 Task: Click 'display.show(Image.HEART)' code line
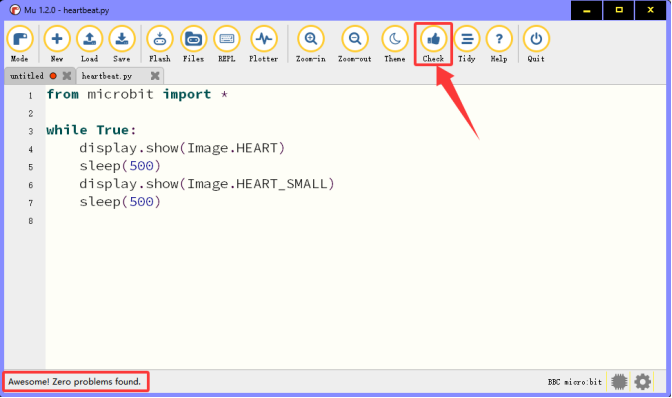(x=182, y=148)
